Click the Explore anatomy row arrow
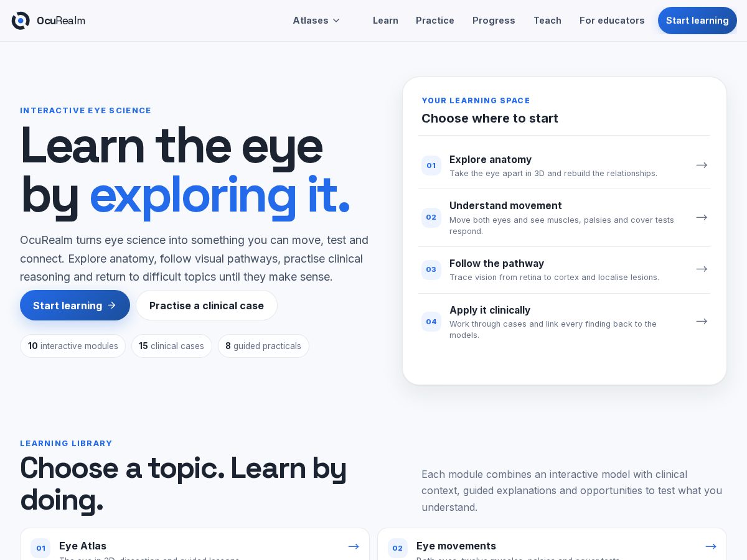This screenshot has height=560, width=747. 702,166
